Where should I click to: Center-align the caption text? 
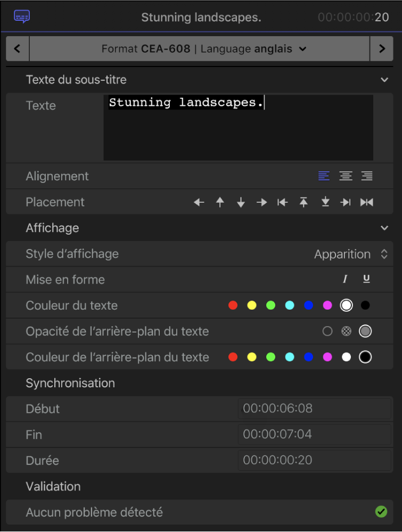pyautogui.click(x=346, y=176)
